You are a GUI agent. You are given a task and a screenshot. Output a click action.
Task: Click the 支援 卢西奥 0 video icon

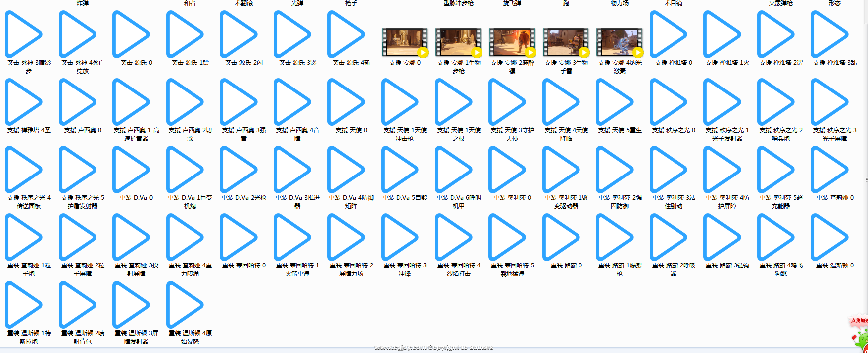[78, 102]
